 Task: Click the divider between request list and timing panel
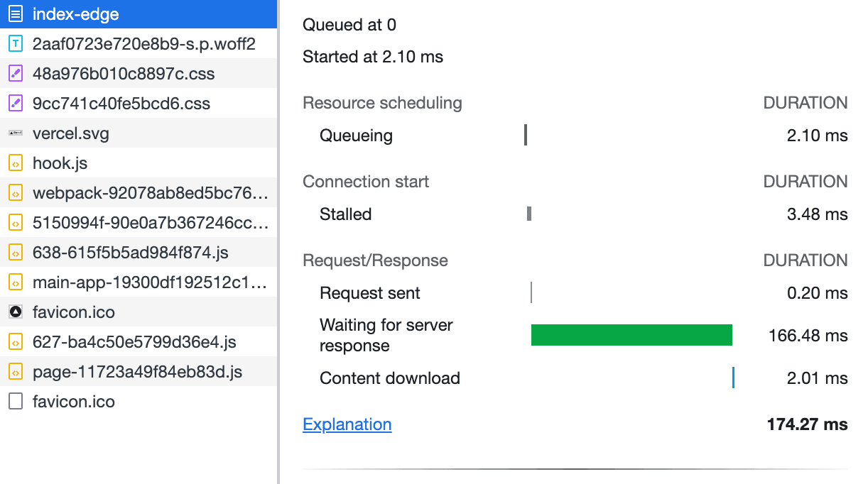tap(278, 241)
